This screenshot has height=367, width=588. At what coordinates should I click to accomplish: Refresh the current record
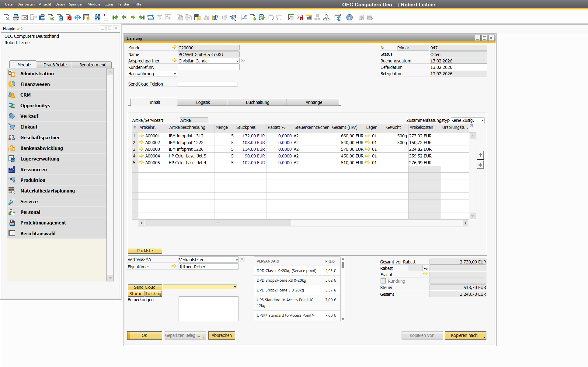tap(150, 17)
